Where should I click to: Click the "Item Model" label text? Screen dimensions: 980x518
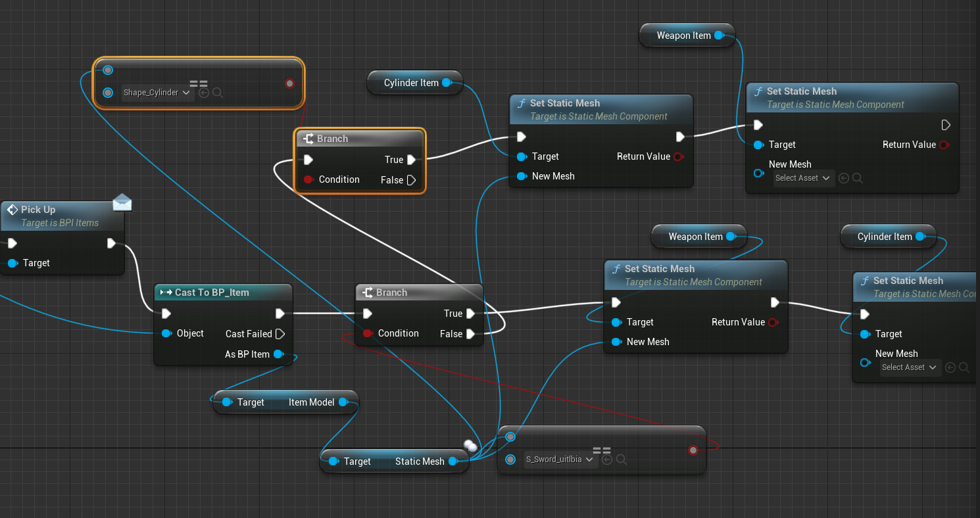(x=312, y=402)
